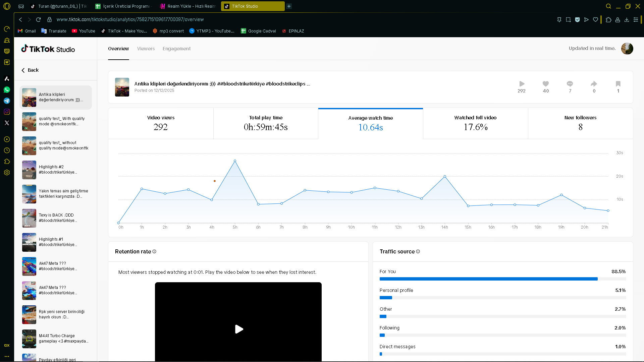The height and width of the screenshot is (362, 644).
Task: Click the WhatsApp icon in browser sidebar
Action: point(7,90)
